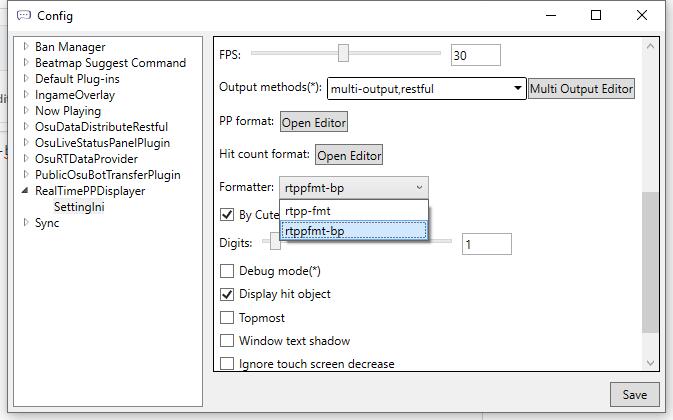Close the Config window
673x420 pixels.
[x=642, y=15]
